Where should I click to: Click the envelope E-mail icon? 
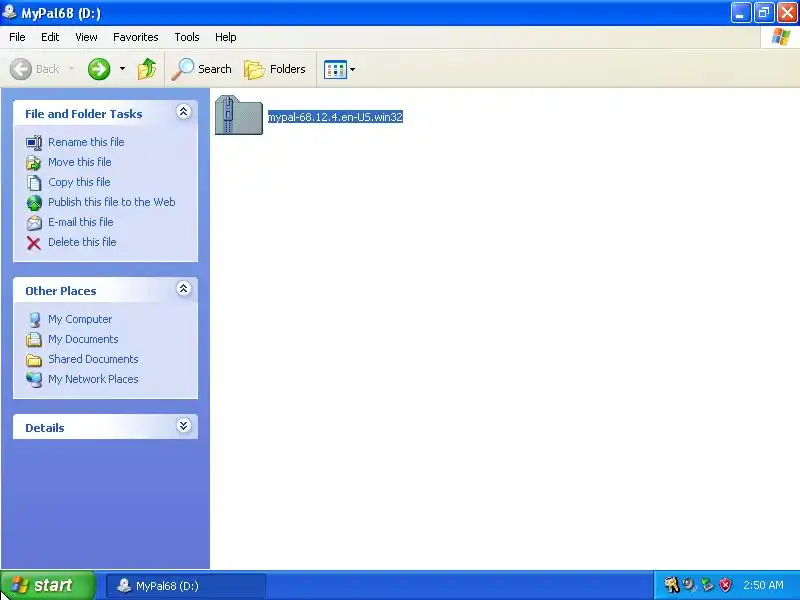(34, 222)
